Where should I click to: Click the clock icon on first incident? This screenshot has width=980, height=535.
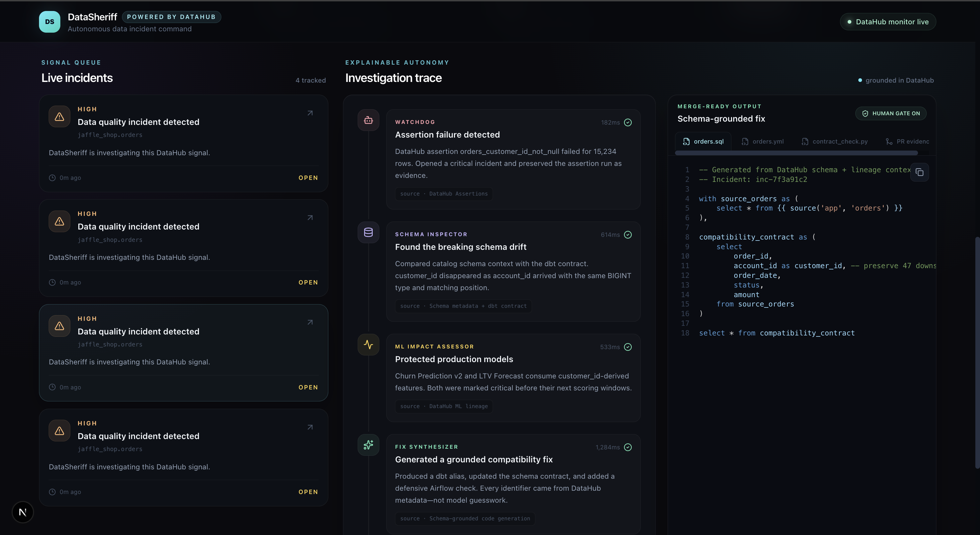(x=52, y=178)
